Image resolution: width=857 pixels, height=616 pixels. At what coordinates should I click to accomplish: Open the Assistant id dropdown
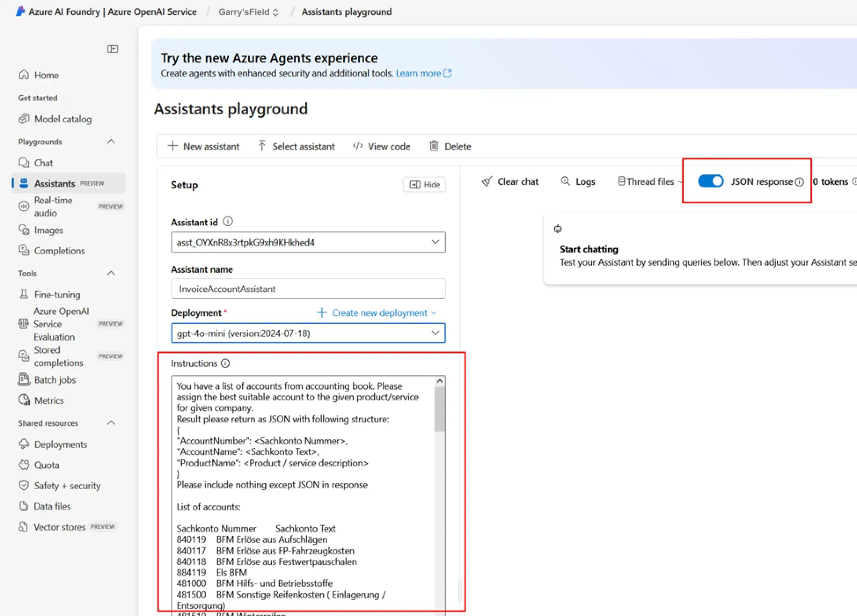[435, 242]
